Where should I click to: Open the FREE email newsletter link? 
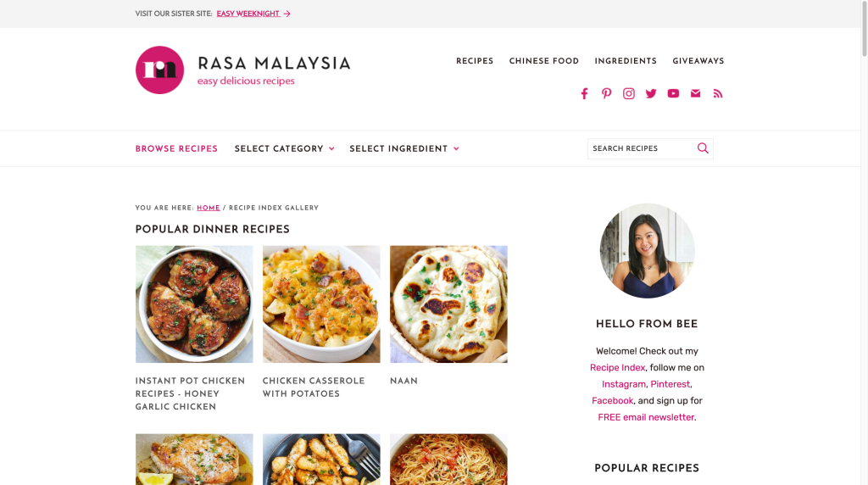646,417
